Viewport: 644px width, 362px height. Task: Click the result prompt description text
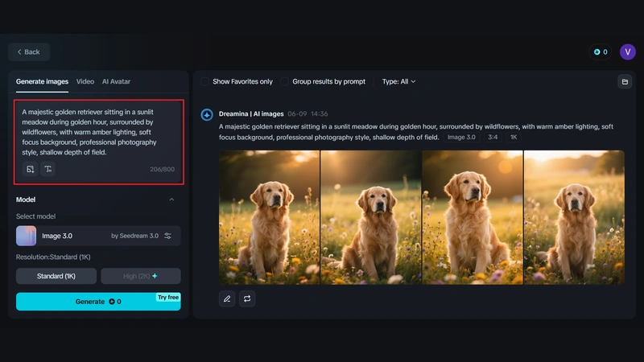coord(415,132)
